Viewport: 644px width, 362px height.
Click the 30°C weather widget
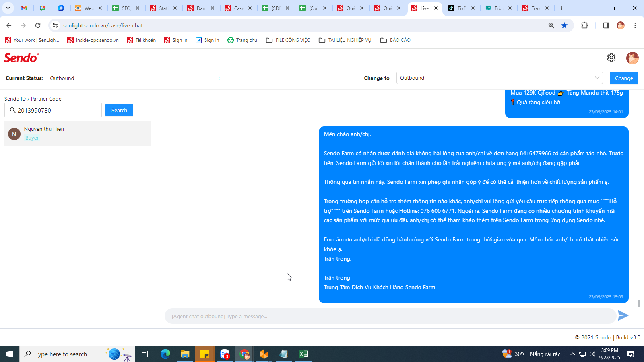[x=531, y=354]
